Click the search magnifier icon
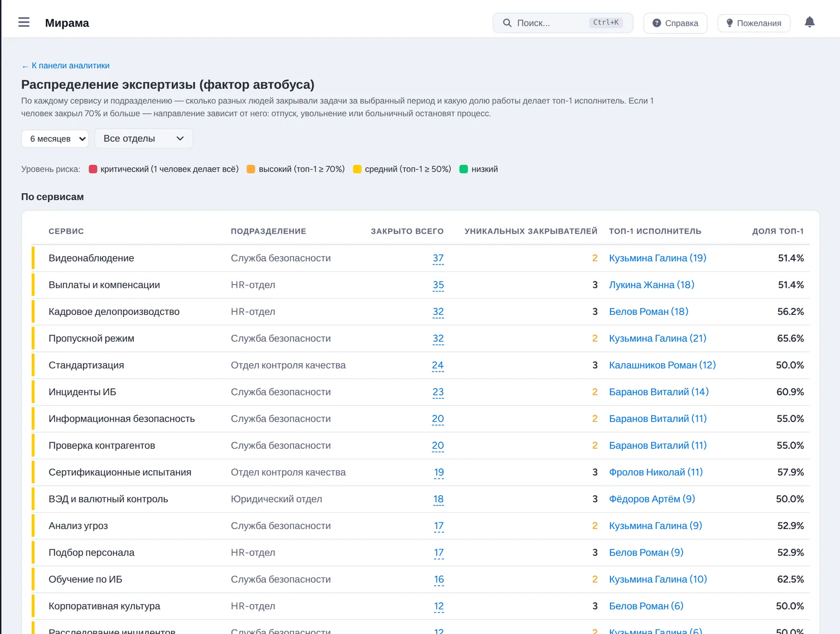The width and height of the screenshot is (840, 634). [507, 23]
